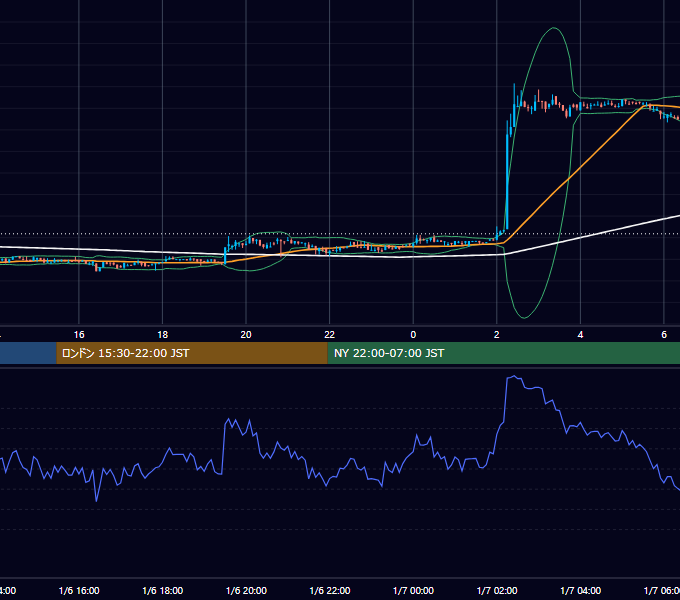Click the 20 hour label on price chart axis
The height and width of the screenshot is (600, 680).
[246, 335]
